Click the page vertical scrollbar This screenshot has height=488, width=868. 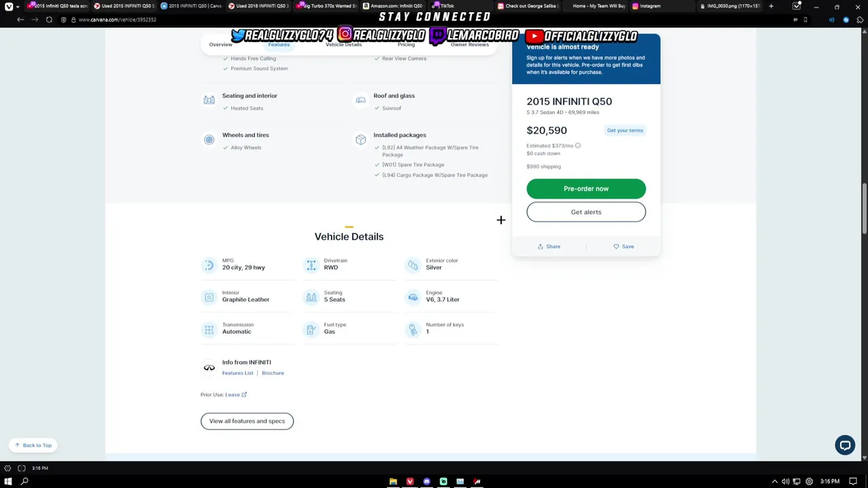(864, 209)
